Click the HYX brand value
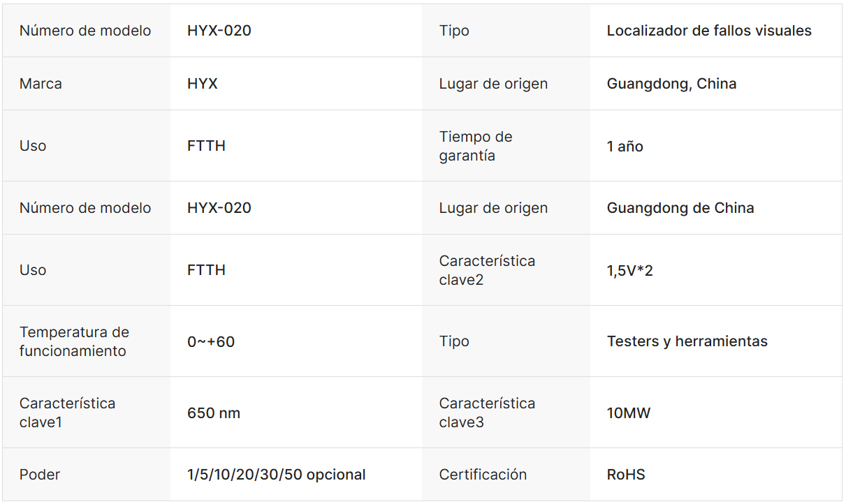 click(x=203, y=84)
